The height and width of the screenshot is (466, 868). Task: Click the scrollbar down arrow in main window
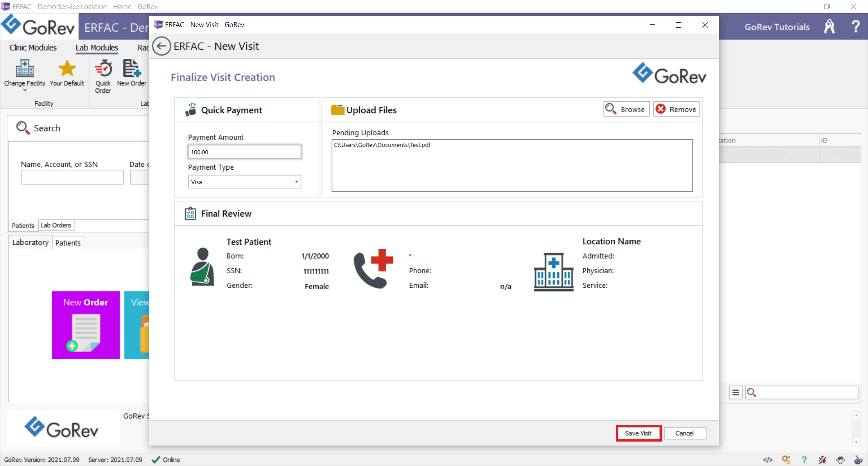click(856, 442)
